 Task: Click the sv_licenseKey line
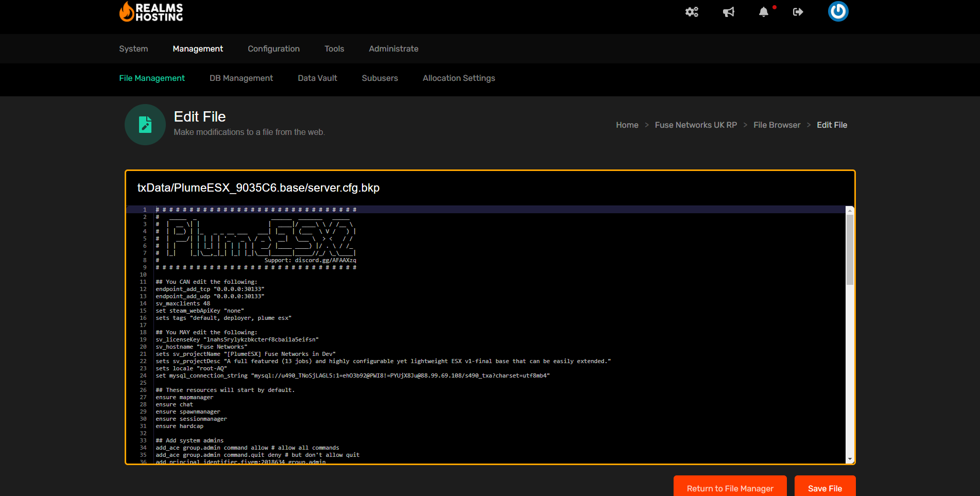tap(237, 339)
